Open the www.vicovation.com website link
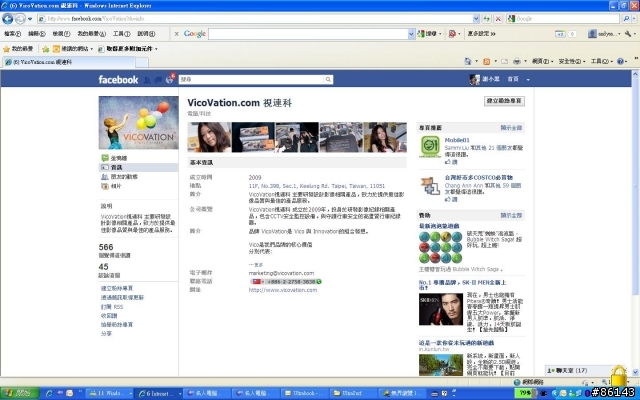The height and width of the screenshot is (400, 640). point(282,290)
